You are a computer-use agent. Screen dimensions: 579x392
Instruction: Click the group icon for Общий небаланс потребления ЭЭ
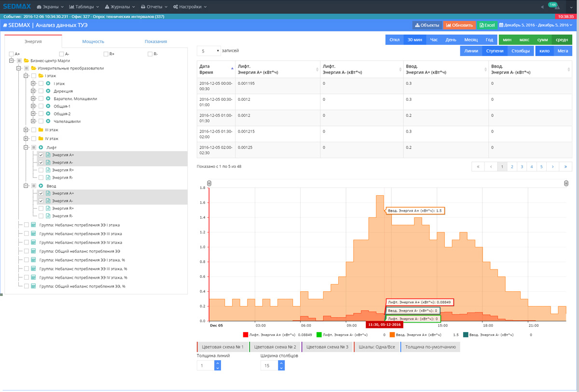click(33, 251)
